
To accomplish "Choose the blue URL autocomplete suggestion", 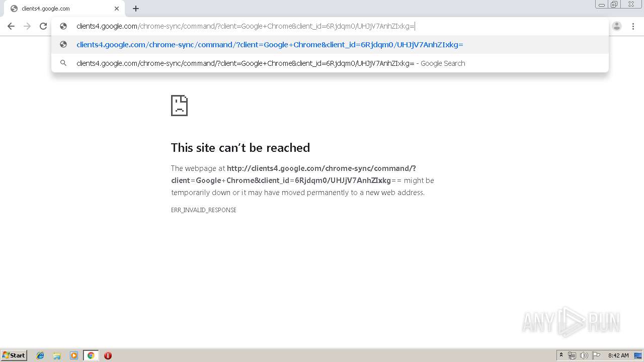I will click(330, 45).
